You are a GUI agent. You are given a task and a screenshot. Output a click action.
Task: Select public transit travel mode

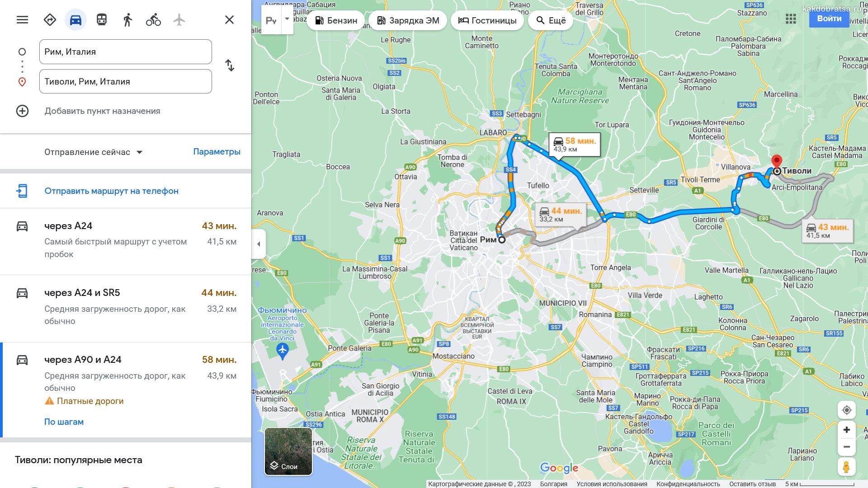pyautogui.click(x=102, y=20)
